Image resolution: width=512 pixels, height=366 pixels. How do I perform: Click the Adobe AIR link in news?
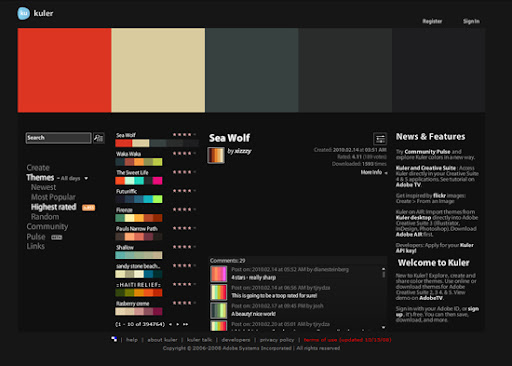409,234
